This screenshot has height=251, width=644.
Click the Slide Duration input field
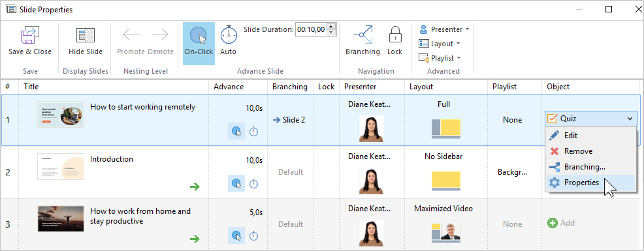[312, 29]
